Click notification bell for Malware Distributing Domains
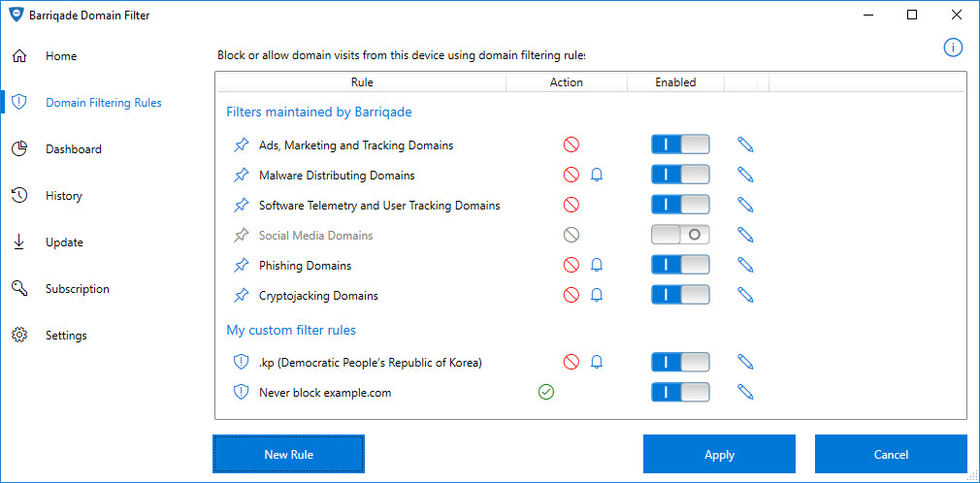 597,175
